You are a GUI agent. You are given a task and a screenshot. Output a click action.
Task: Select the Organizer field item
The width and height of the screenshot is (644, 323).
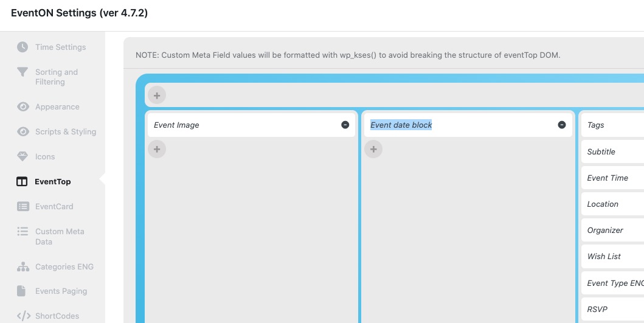point(613,230)
